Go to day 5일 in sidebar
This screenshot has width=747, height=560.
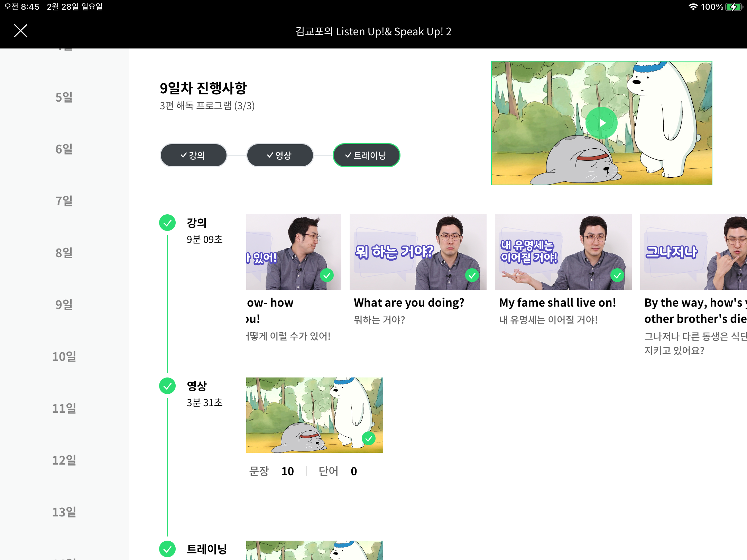(x=64, y=97)
